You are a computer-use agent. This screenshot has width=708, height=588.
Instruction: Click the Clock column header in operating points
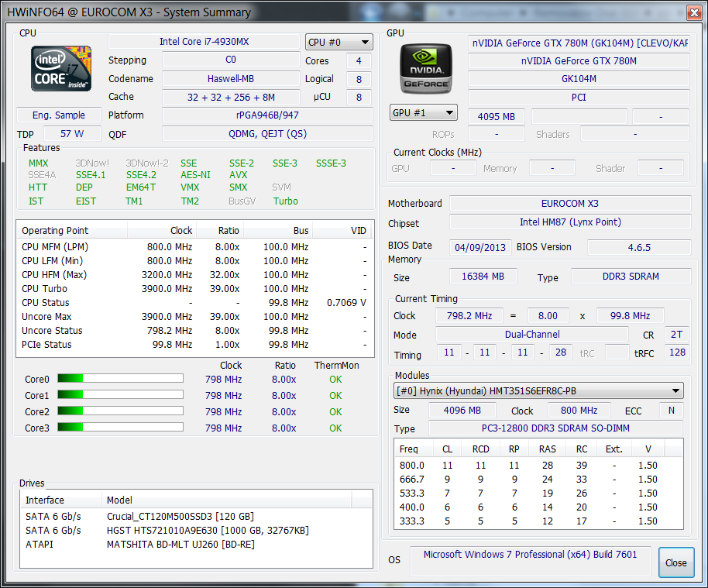tap(162, 230)
